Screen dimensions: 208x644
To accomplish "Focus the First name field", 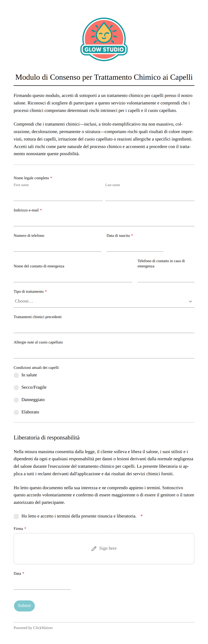I will click(58, 195).
